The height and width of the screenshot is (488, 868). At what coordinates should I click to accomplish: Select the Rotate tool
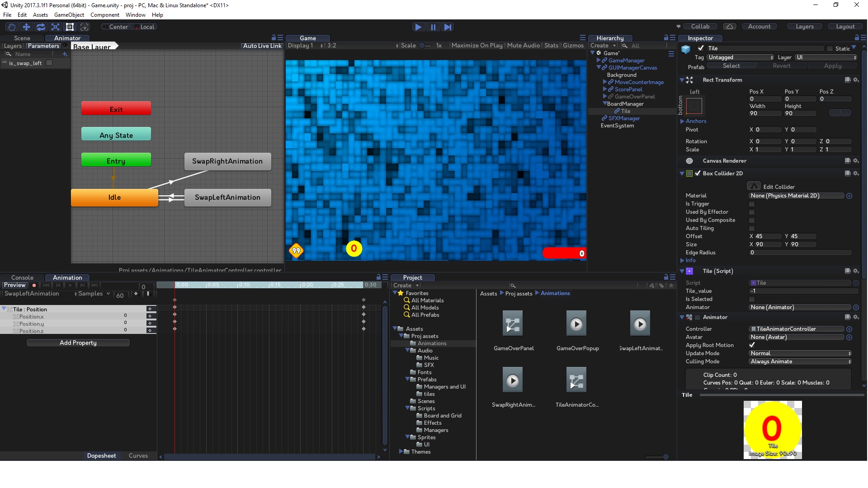pos(41,27)
